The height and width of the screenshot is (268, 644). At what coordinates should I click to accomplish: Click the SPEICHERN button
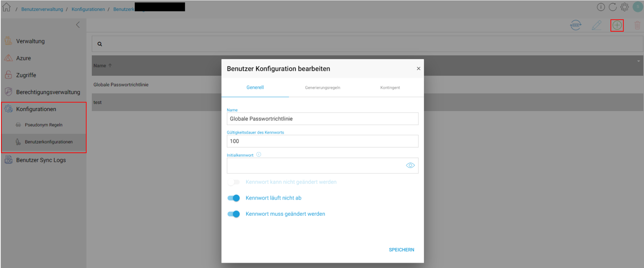click(401, 250)
